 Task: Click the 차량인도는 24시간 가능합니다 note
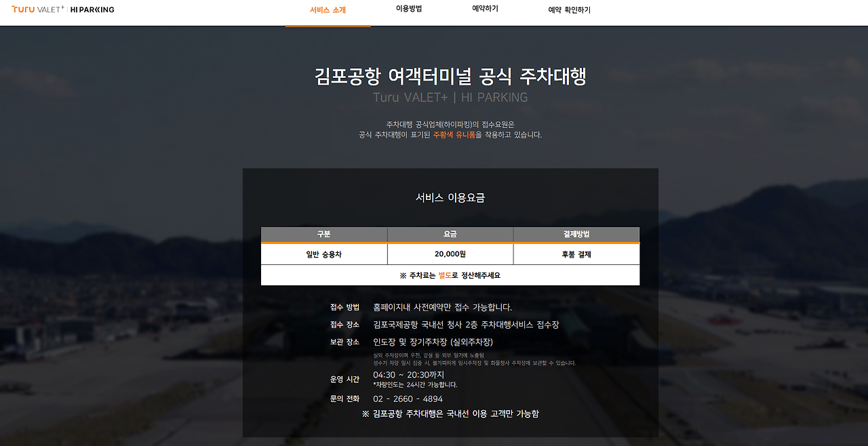point(415,385)
